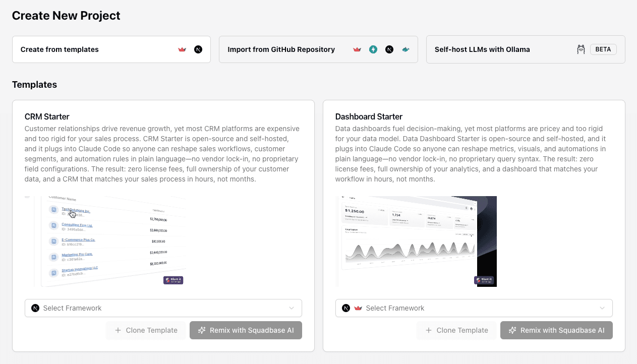Click Streamlit crown icon in Dashboard Starter framework selector

(359, 308)
